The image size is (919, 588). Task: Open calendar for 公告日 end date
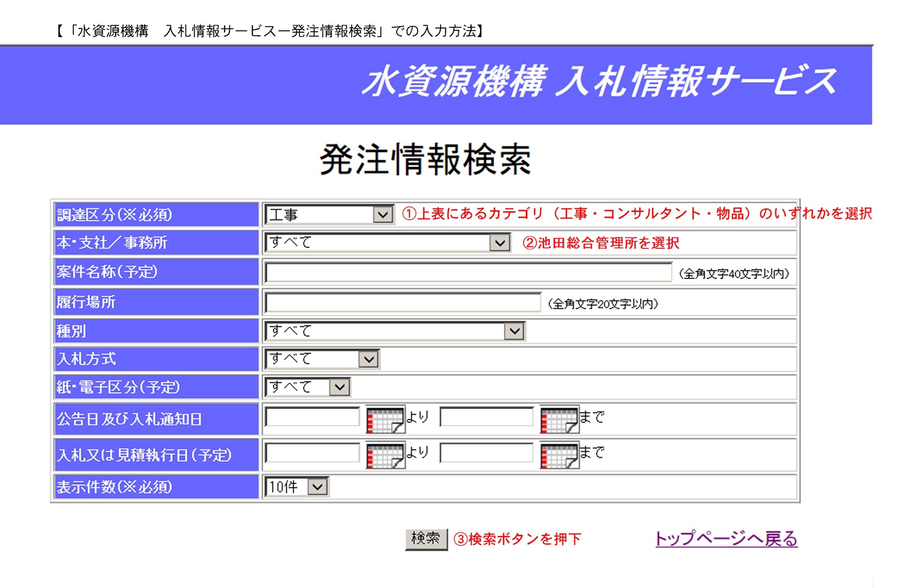coord(560,420)
